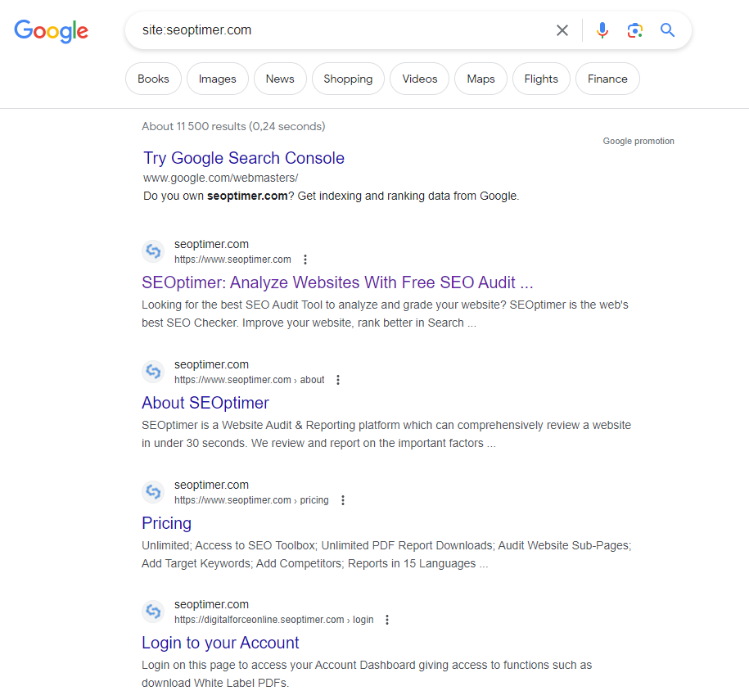This screenshot has height=700, width=749.
Task: Clear the search box text
Action: coord(562,30)
